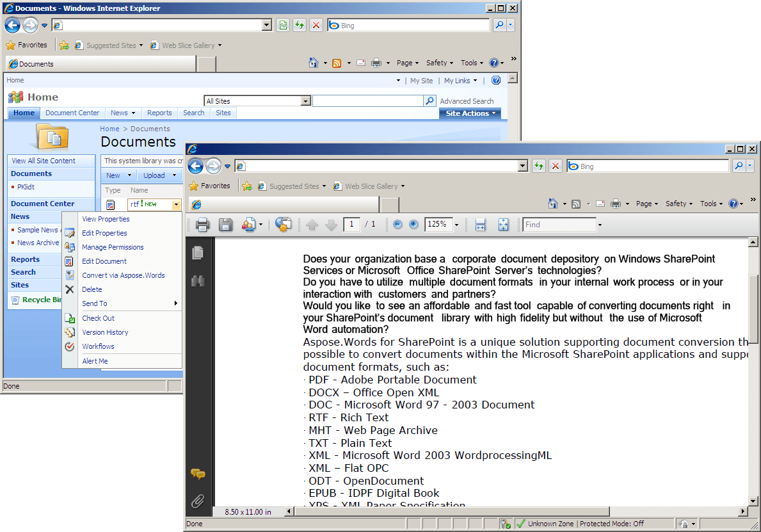Open address bar dropdown in front window
This screenshot has width=761, height=532.
tap(522, 166)
